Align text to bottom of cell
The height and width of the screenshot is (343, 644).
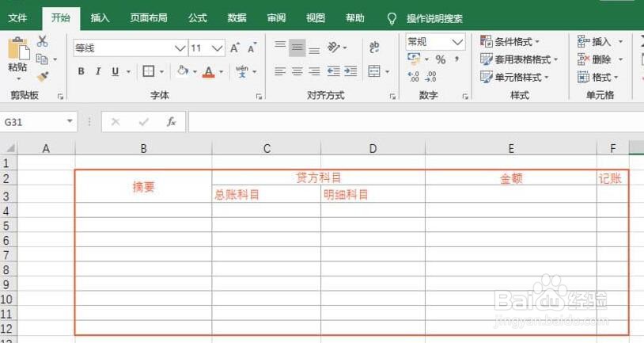(314, 51)
